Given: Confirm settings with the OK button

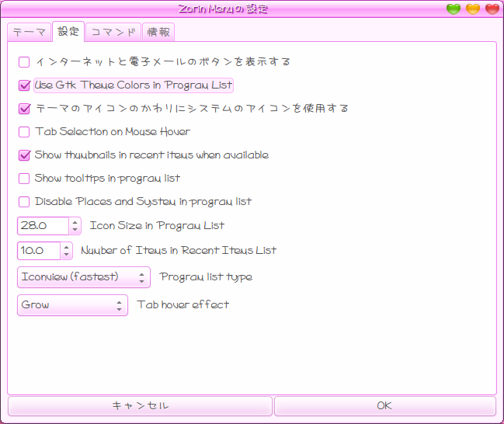Looking at the screenshot, I should (x=384, y=406).
